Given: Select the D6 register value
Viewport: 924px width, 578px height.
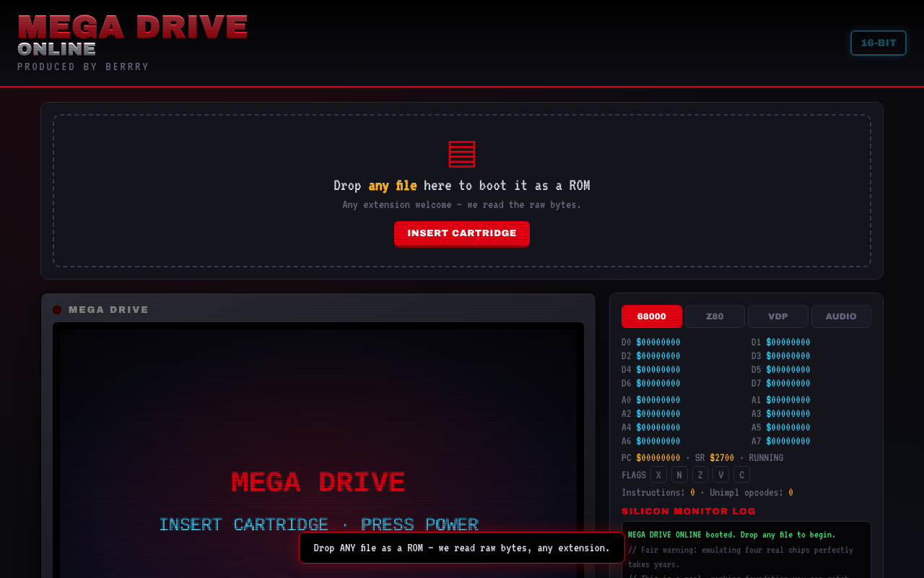Looking at the screenshot, I should pos(658,384).
